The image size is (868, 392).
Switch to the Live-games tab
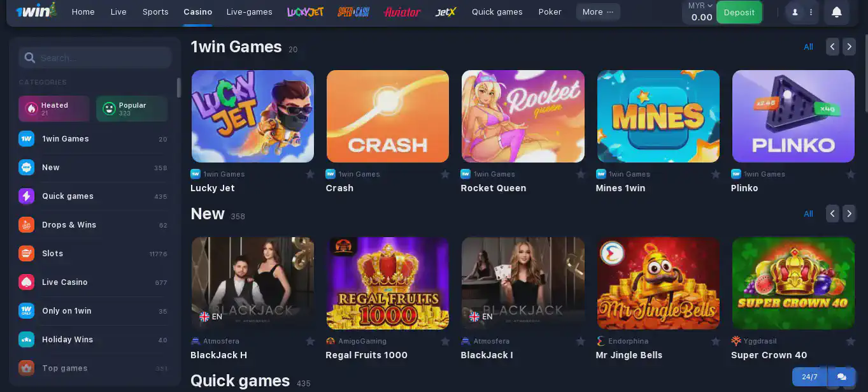click(x=249, y=11)
